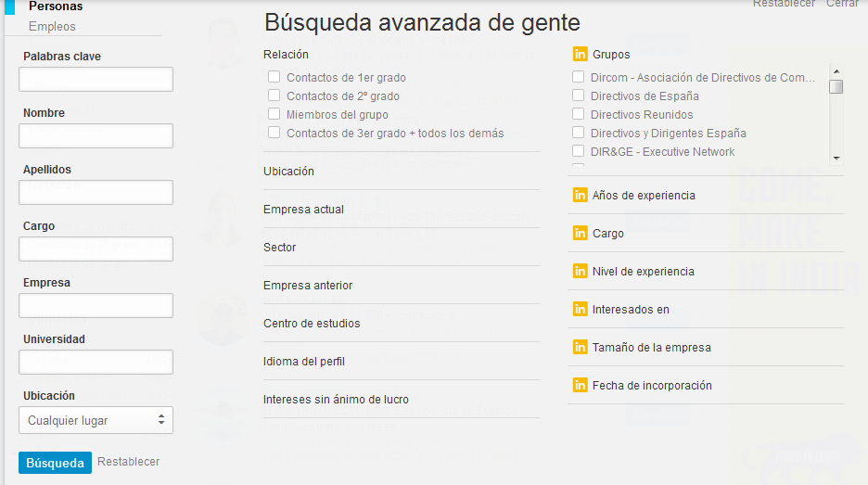Click Restablecer link next to Búsqueda button
868x485 pixels.
point(129,462)
